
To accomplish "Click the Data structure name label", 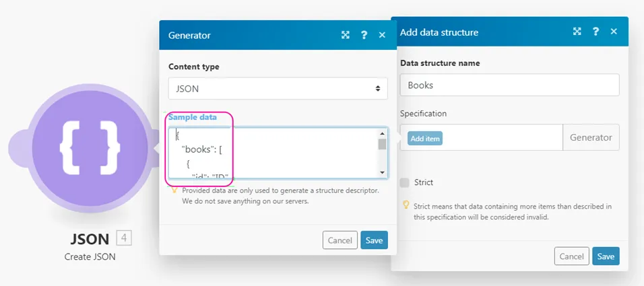I will point(440,63).
